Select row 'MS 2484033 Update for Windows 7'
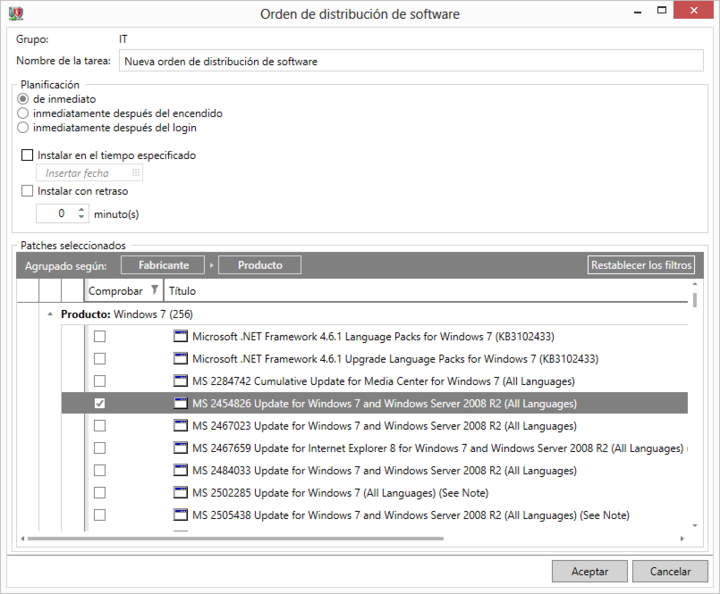 374,470
